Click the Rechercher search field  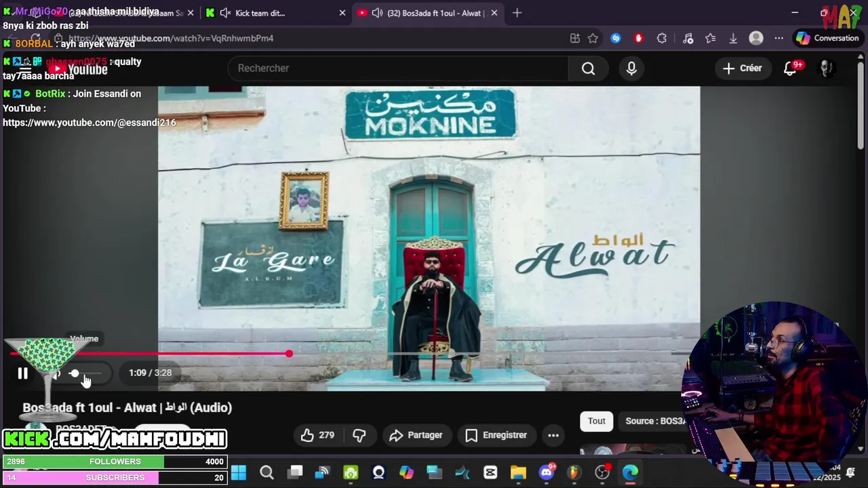tap(399, 68)
